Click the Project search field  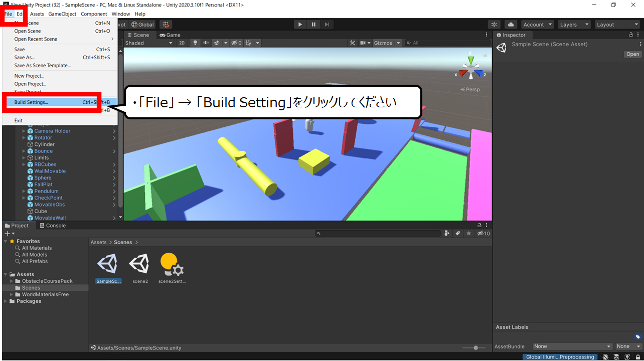pos(378,234)
